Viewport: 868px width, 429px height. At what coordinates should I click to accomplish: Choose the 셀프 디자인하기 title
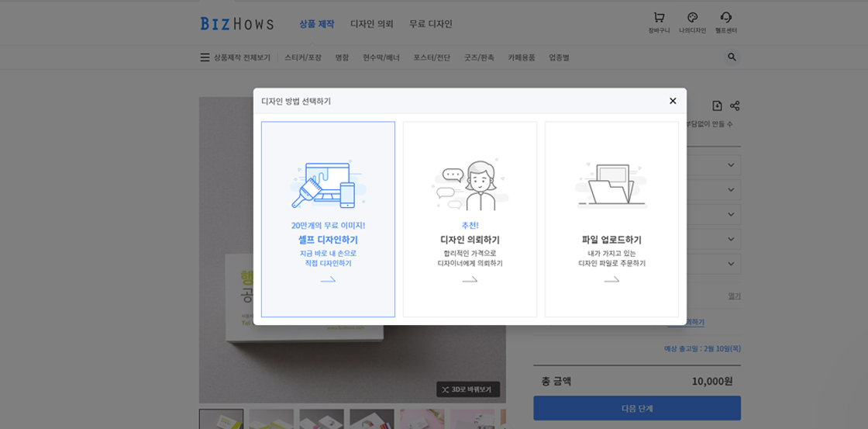(x=329, y=240)
